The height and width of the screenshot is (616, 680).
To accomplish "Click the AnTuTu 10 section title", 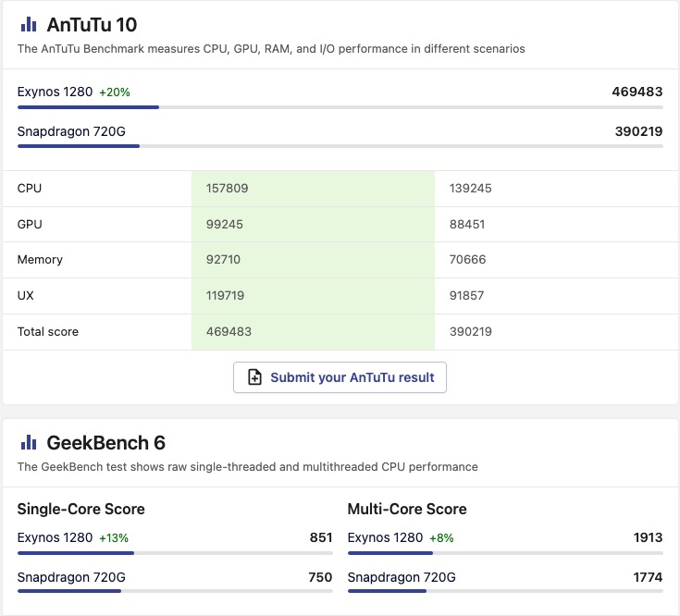I will (92, 25).
